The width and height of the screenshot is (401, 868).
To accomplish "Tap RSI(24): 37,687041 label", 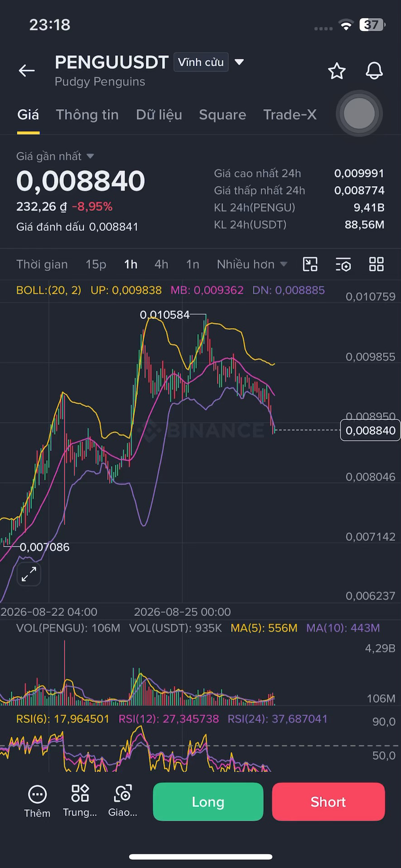I will pyautogui.click(x=277, y=719).
